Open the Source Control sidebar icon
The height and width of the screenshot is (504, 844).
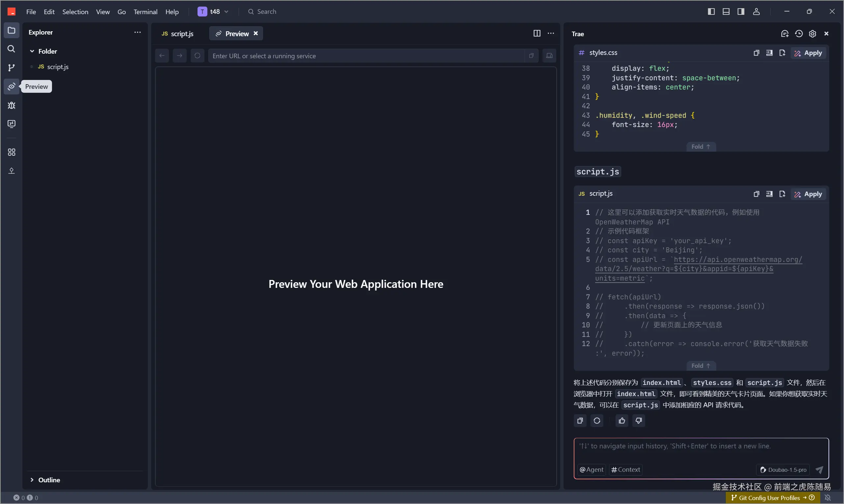click(x=11, y=67)
